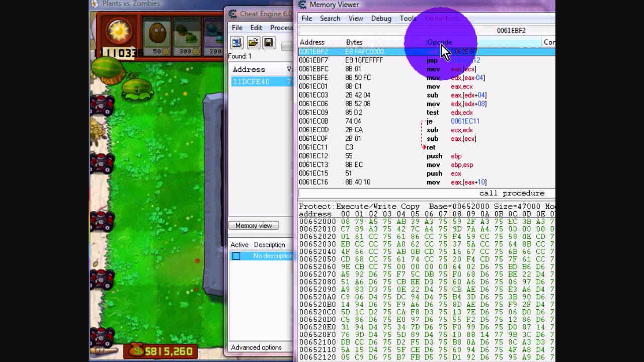Click the floppy disk save icon
The width and height of the screenshot is (644, 362).
click(x=269, y=43)
